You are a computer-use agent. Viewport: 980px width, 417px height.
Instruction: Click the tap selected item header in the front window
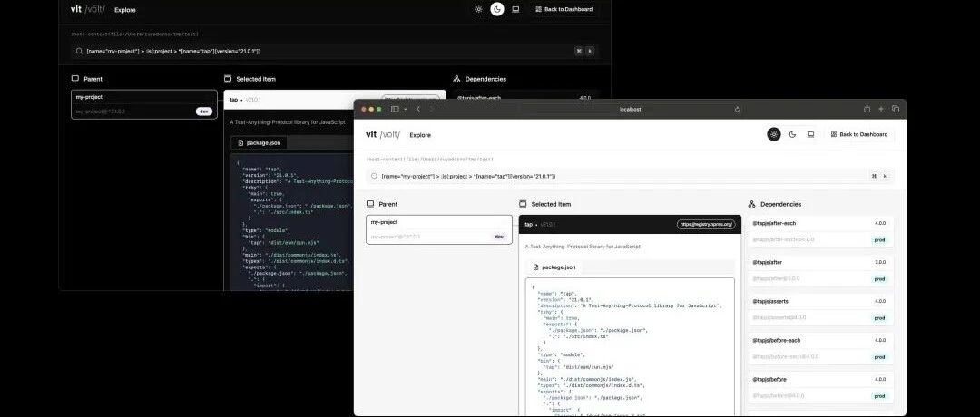[x=630, y=224]
